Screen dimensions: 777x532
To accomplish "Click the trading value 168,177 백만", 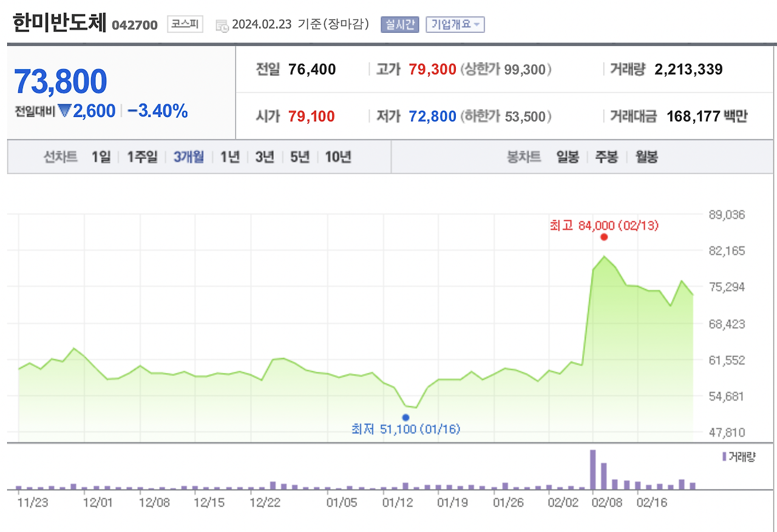I will click(707, 116).
